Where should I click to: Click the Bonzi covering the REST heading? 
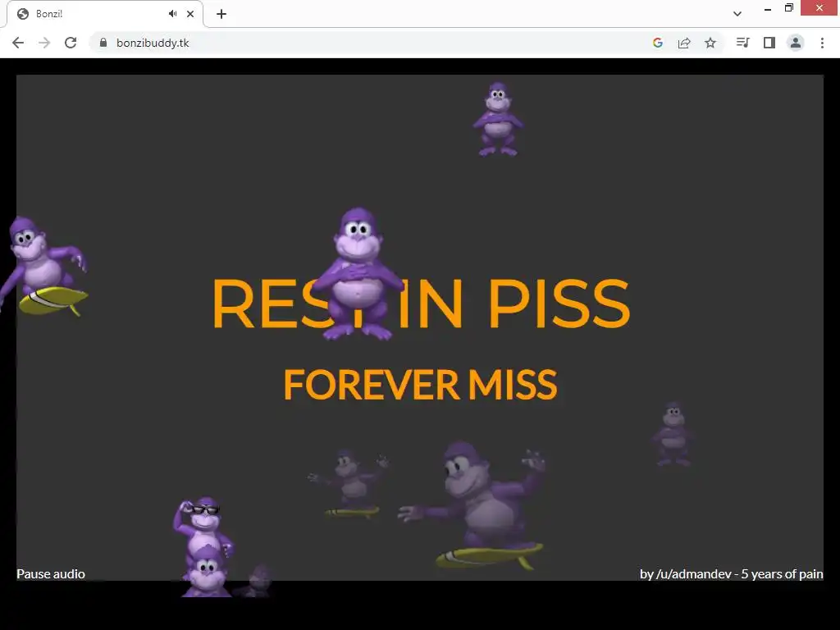tap(358, 274)
